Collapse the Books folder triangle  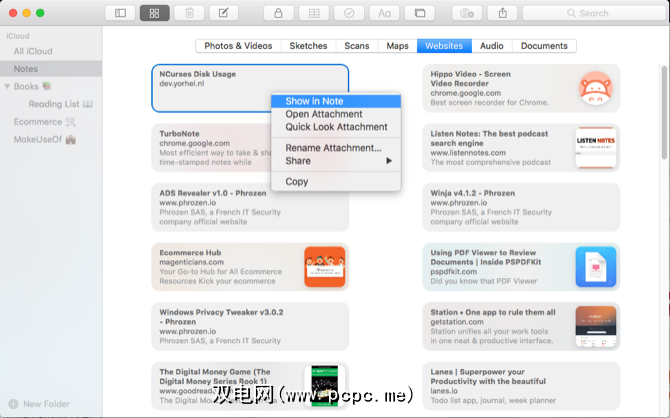click(7, 86)
